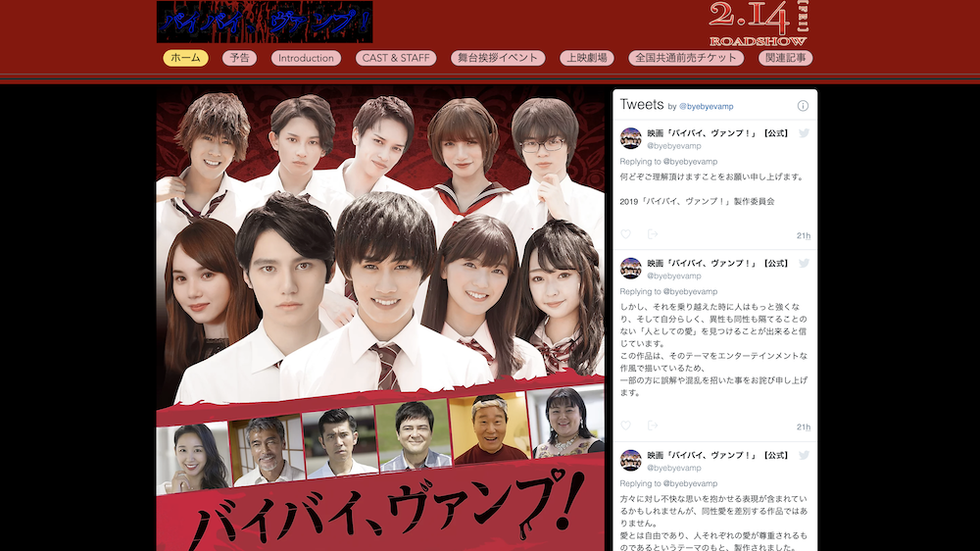Like the tweet ending 製作委員会
This screenshot has width=980, height=551.
pyautogui.click(x=625, y=234)
